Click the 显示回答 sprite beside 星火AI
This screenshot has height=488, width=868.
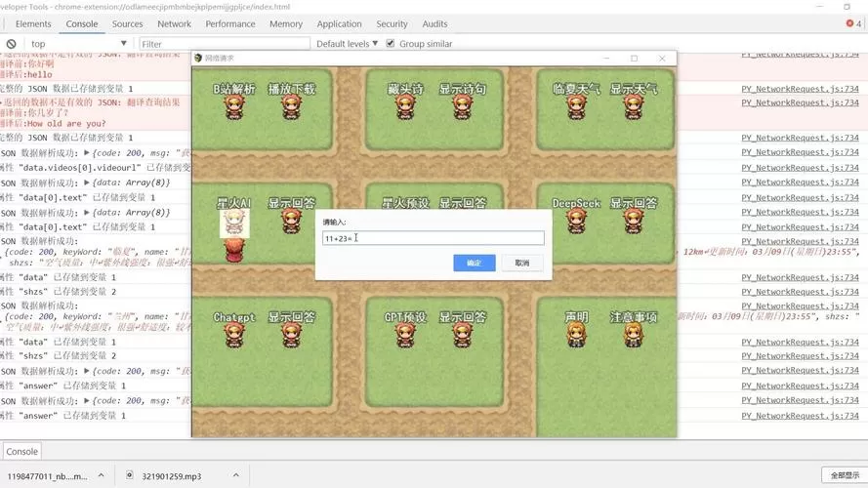[x=292, y=222]
